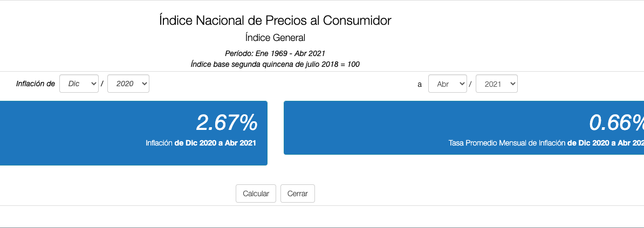Close the calculator with Cerrar button

click(x=298, y=194)
